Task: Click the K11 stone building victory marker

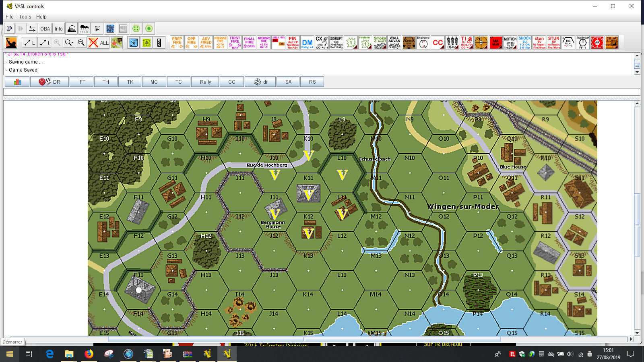Action: [308, 195]
